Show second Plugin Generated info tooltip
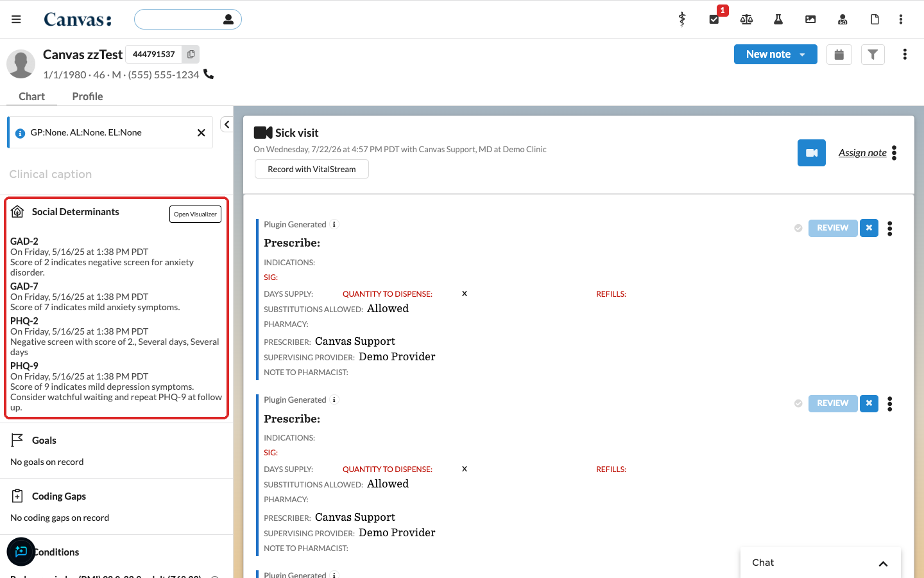The height and width of the screenshot is (578, 924). [x=334, y=399]
